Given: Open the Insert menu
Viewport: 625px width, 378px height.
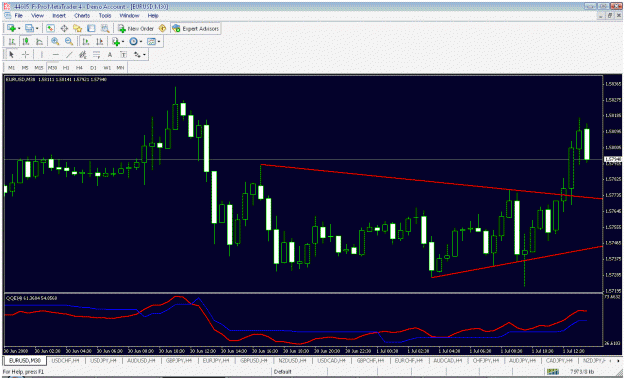Looking at the screenshot, I should (x=59, y=16).
